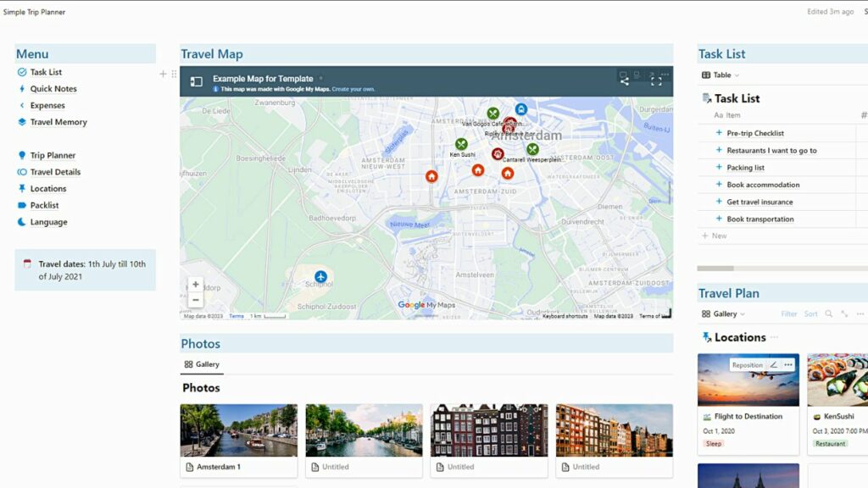868x488 pixels.
Task: Open the Locations link in Menu
Action: point(48,189)
